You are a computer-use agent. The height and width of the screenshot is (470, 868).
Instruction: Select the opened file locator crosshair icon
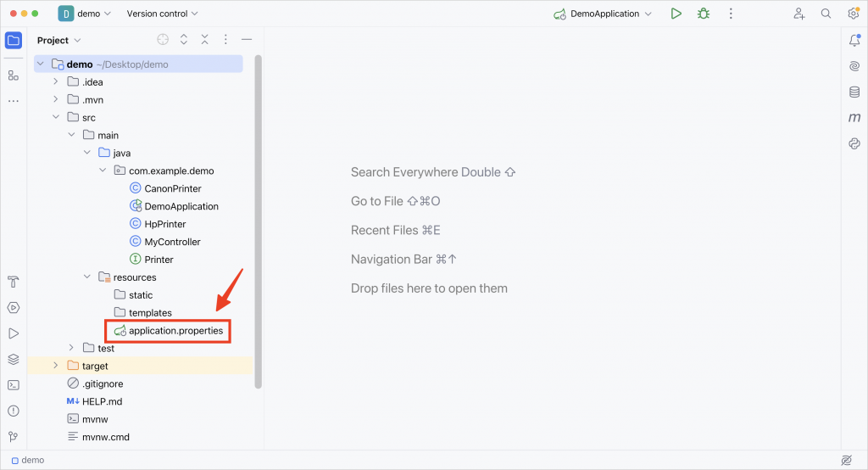pyautogui.click(x=162, y=39)
